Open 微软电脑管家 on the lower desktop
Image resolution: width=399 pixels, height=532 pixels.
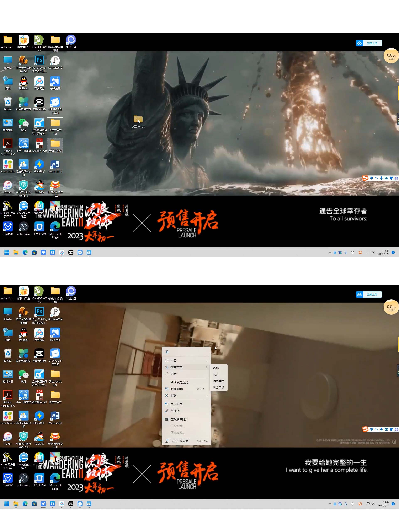coord(24,355)
